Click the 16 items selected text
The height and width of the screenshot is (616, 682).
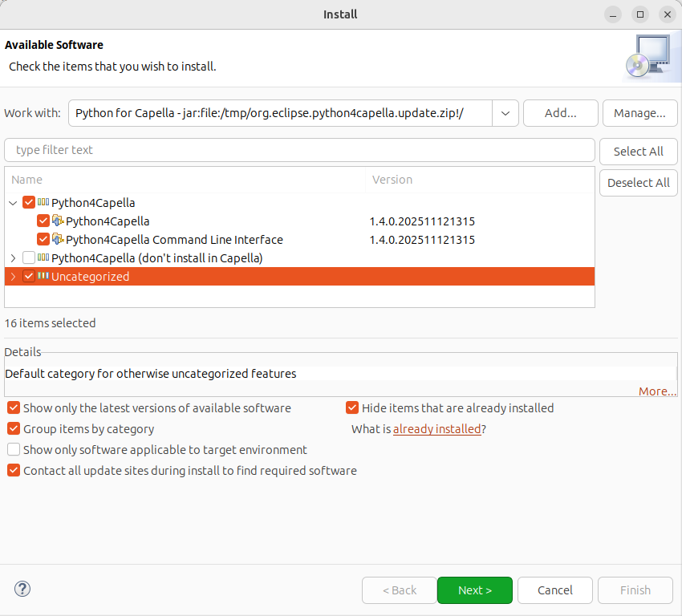point(50,323)
